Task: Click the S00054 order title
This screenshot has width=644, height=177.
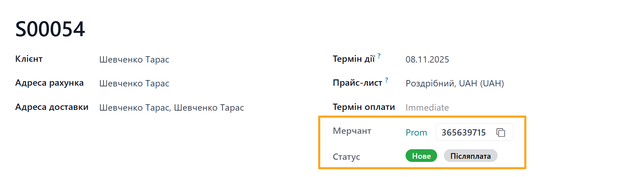Action: point(50,29)
